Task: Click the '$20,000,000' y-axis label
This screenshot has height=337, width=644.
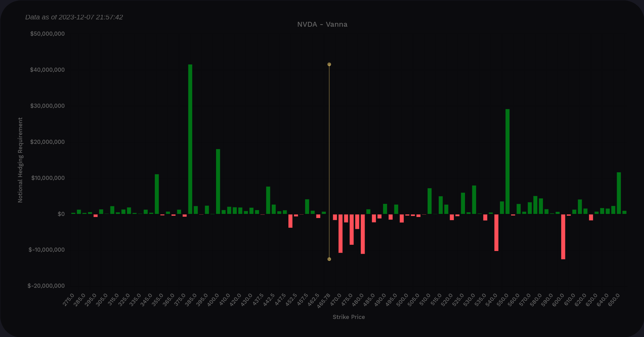Action: pos(47,142)
